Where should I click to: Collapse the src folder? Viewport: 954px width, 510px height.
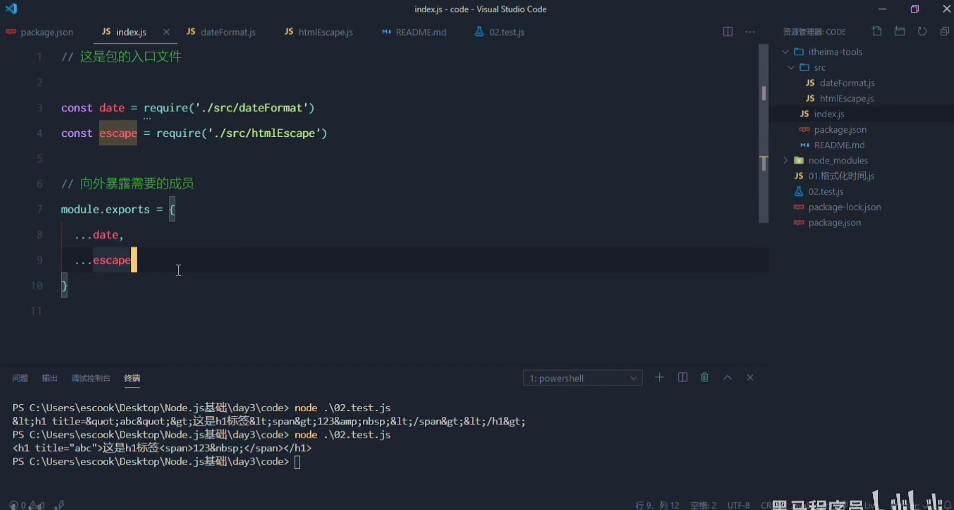[x=791, y=68]
